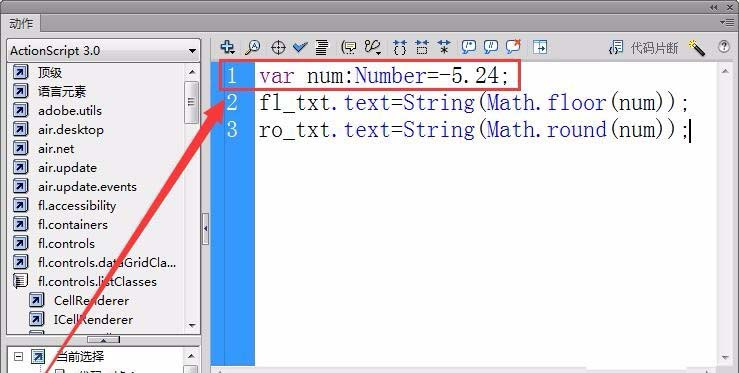Viewport: 739px width, 373px height.
Task: Auto format the code
Action: 322,47
